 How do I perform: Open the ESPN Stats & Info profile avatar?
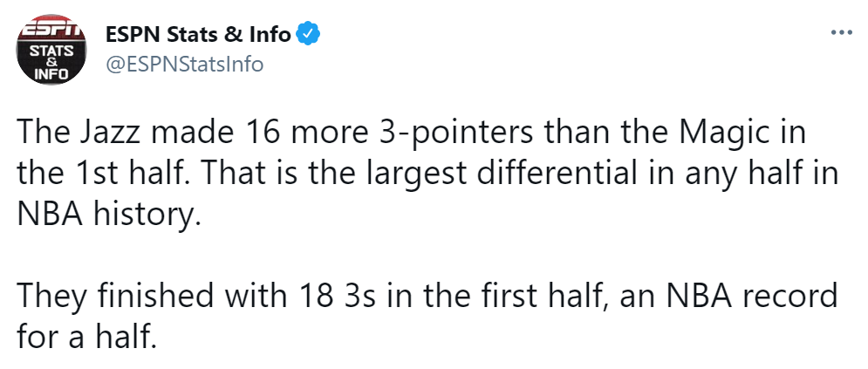pos(51,50)
